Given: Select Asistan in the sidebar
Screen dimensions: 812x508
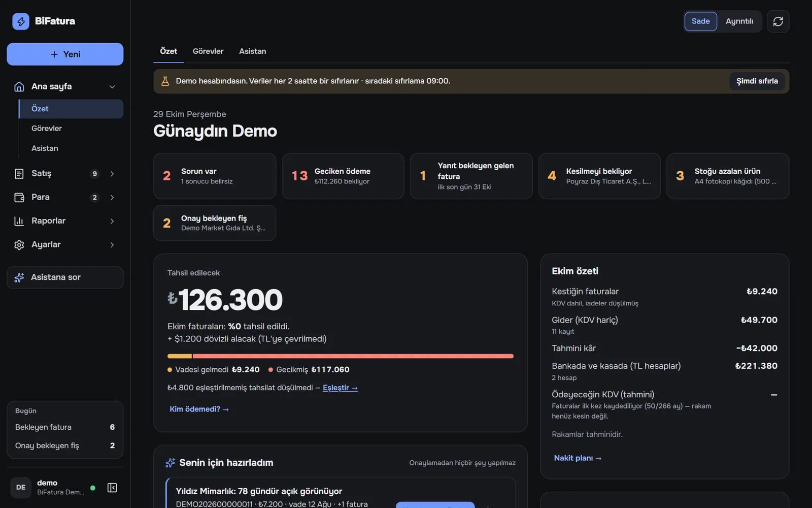Looking at the screenshot, I should tap(71, 148).
